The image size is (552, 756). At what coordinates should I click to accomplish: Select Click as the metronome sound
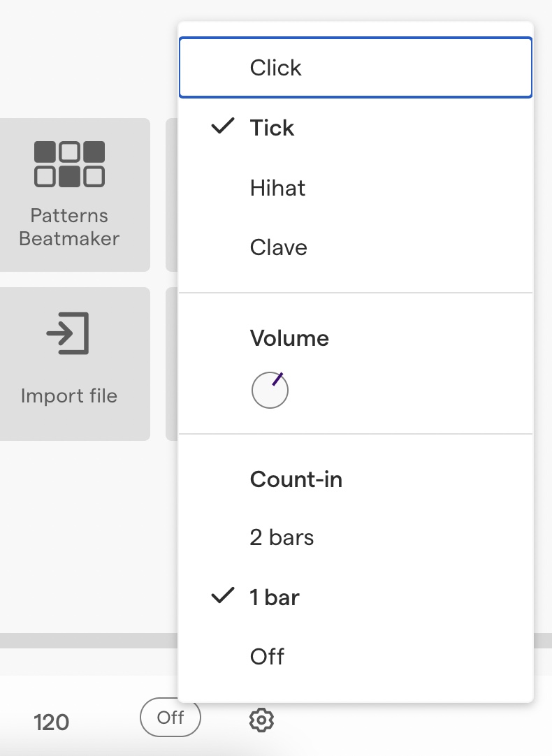[x=275, y=67]
